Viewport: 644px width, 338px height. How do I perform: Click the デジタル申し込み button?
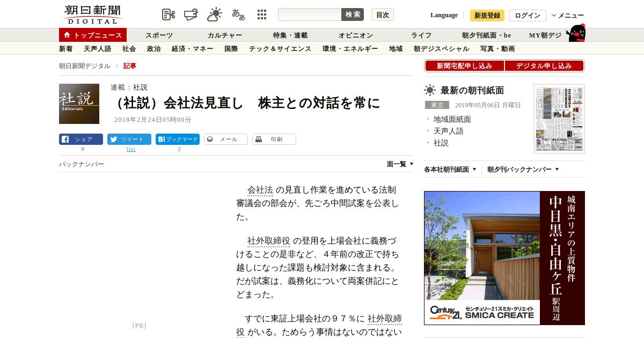pos(544,66)
